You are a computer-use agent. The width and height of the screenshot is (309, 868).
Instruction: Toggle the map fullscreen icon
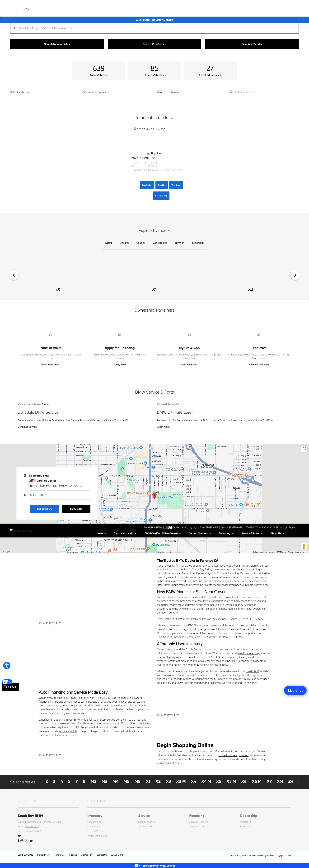(304, 449)
